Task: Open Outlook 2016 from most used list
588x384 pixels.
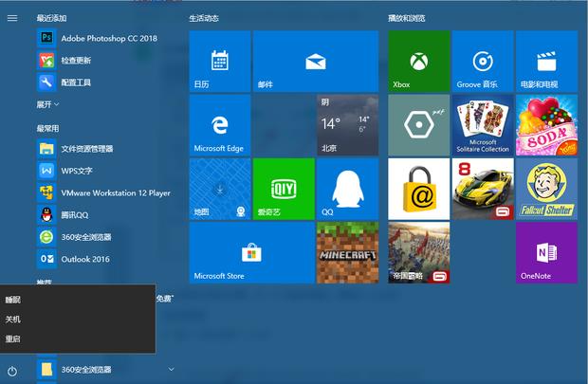Action: [85, 259]
